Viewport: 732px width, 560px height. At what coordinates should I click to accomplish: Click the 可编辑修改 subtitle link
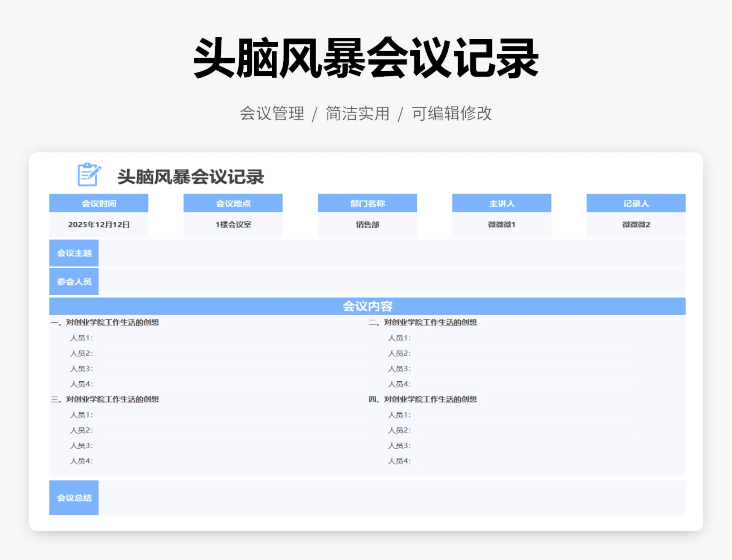coord(451,113)
